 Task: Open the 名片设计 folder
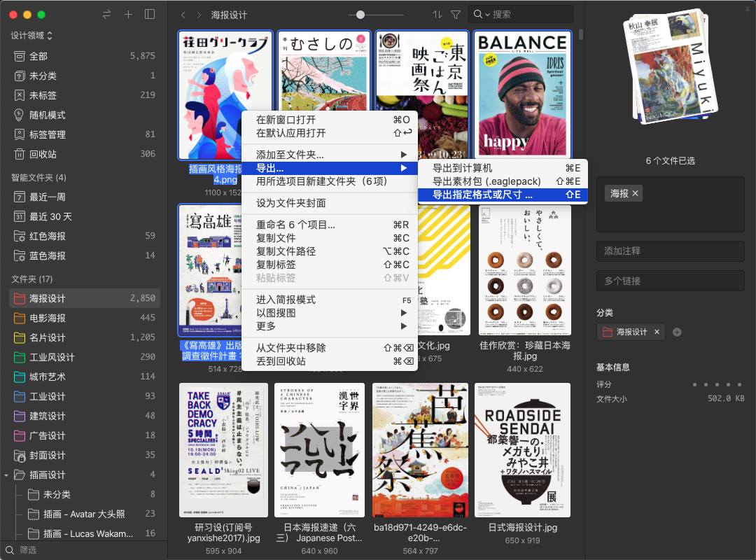pyautogui.click(x=85, y=337)
